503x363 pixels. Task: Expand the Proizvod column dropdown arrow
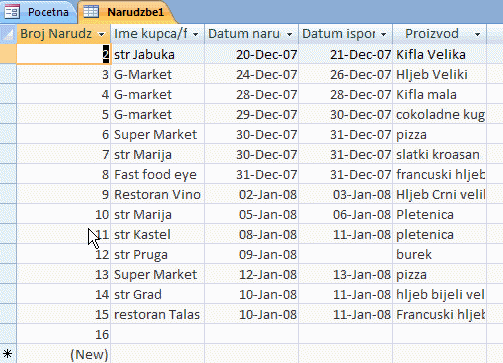[x=477, y=34]
